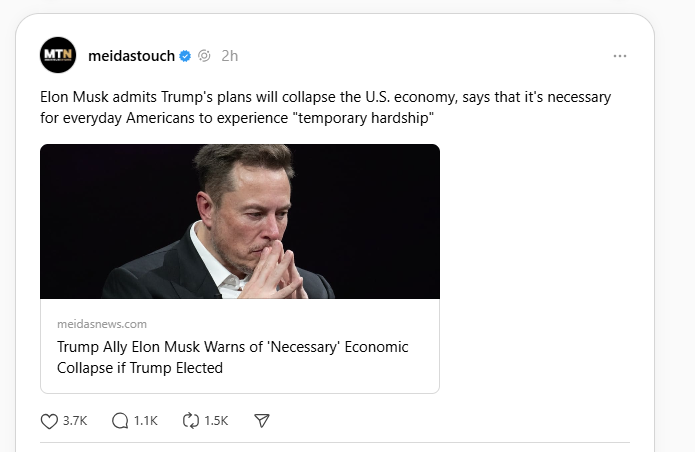Open the meidastouch profile username
Image resolution: width=695 pixels, height=452 pixels.
pyautogui.click(x=132, y=55)
